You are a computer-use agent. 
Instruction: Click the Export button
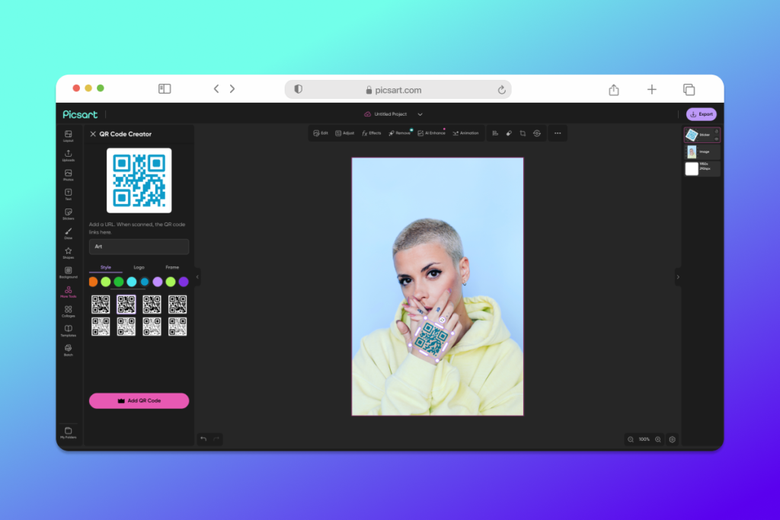pos(701,114)
